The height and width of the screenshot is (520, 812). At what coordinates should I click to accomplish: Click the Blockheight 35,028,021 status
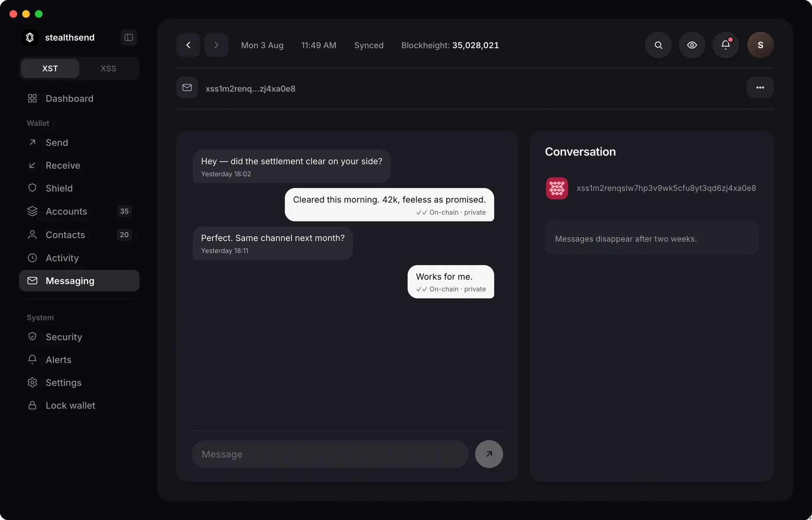click(450, 45)
